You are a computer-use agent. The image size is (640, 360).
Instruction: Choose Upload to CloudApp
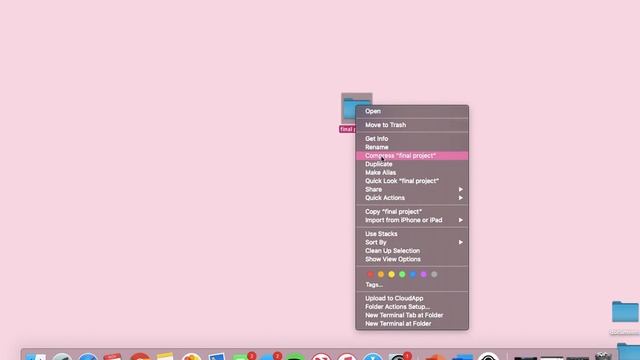point(412,298)
